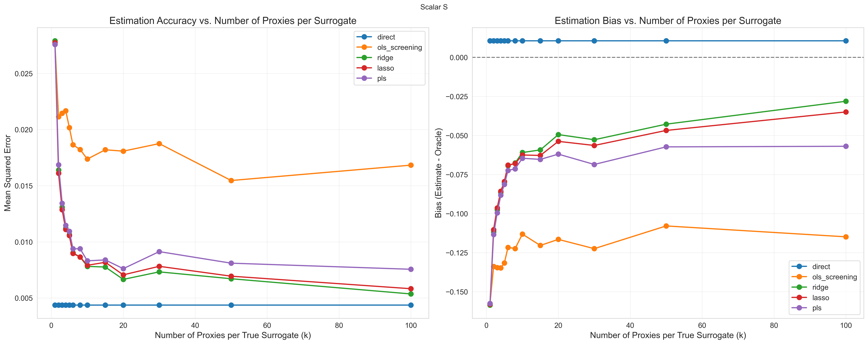Click 'pls' legend marker in left chart

[x=364, y=78]
